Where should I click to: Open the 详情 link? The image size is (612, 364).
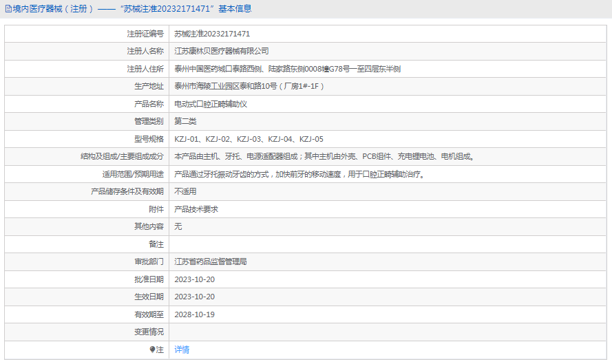(182, 350)
